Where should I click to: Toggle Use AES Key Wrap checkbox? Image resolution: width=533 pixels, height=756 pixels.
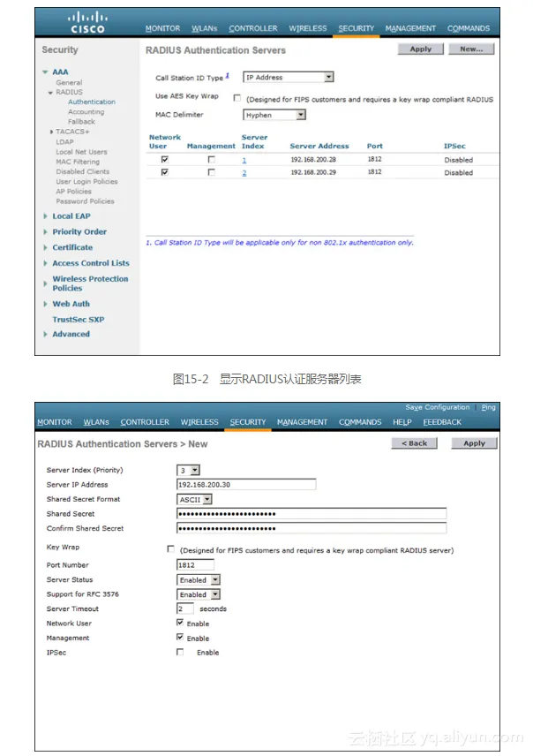[x=236, y=98]
